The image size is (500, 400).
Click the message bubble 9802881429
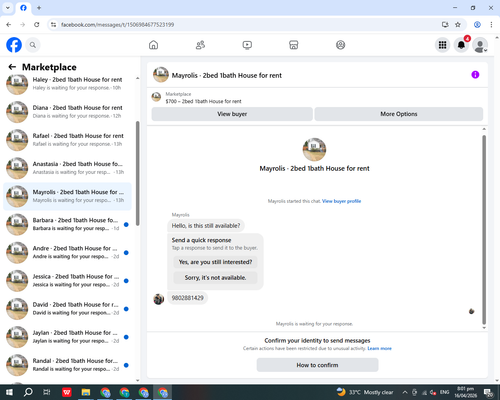click(x=187, y=298)
